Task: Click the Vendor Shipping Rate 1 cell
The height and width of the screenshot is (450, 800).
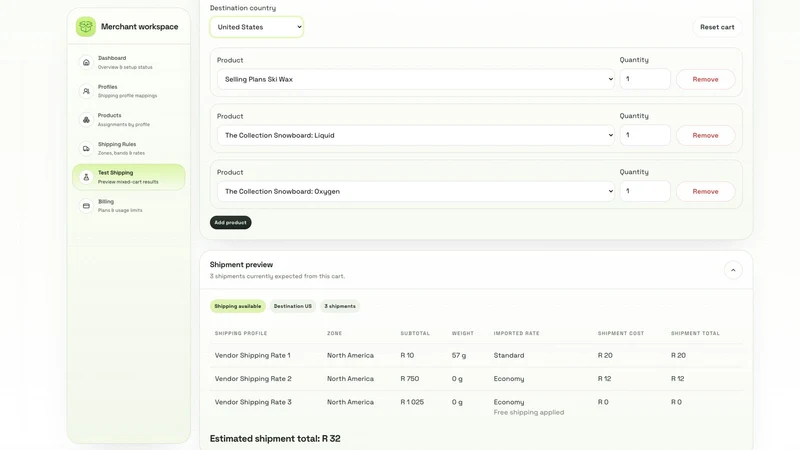Action: click(253, 355)
